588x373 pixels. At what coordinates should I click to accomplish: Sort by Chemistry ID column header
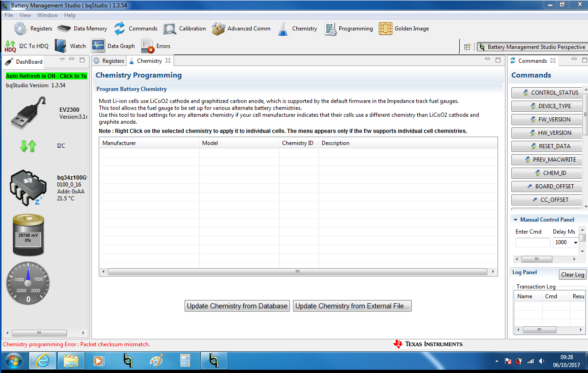[x=299, y=143]
